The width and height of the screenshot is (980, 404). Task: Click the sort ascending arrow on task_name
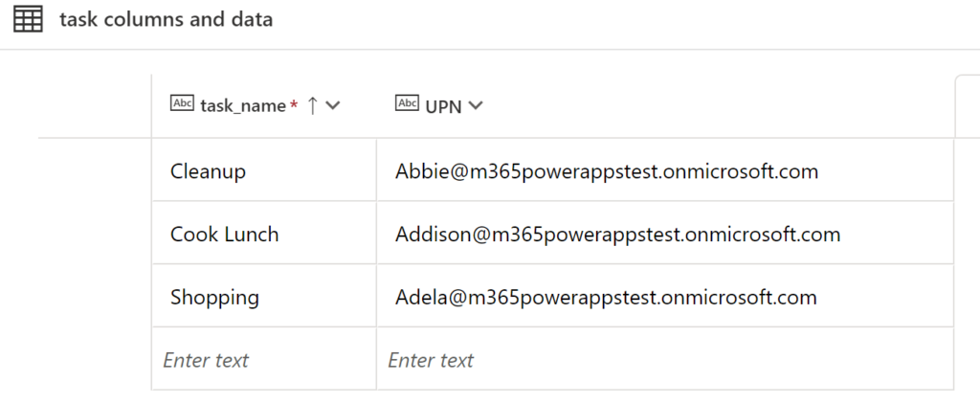pyautogui.click(x=312, y=106)
